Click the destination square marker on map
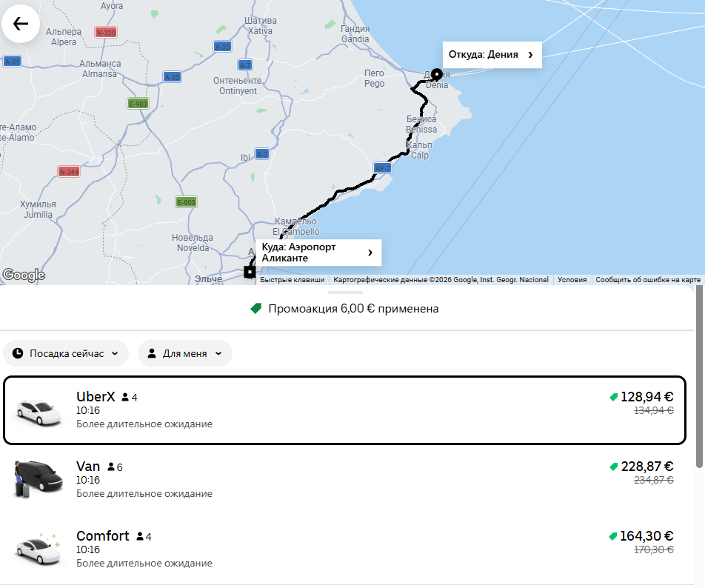Screen dimensions: 705x588 click(x=250, y=272)
